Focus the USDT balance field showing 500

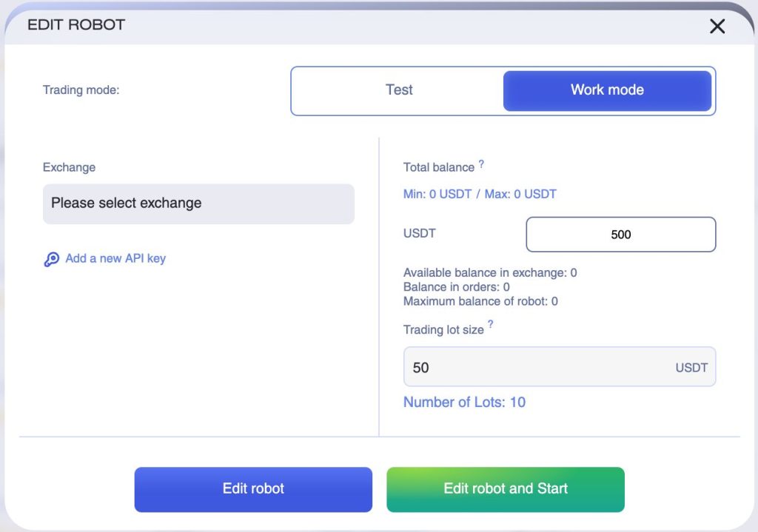pos(620,235)
